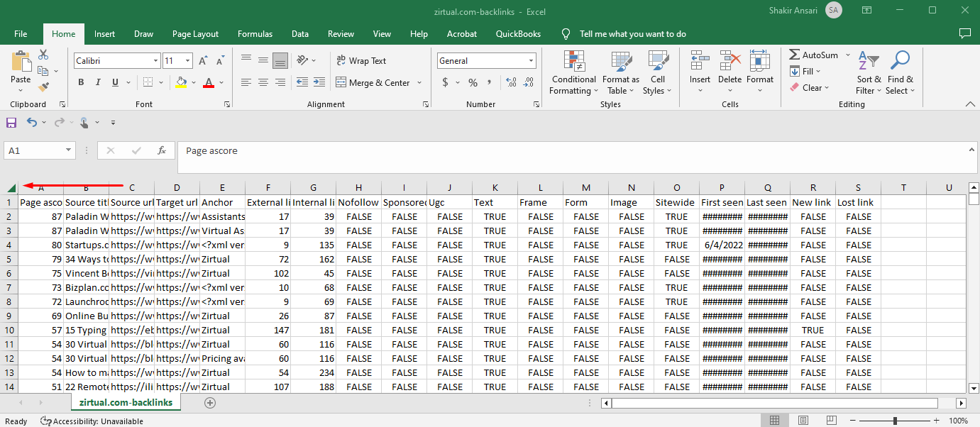Viewport: 980px width, 427px height.
Task: Activate the Format Painter brush
Action: tap(43, 87)
